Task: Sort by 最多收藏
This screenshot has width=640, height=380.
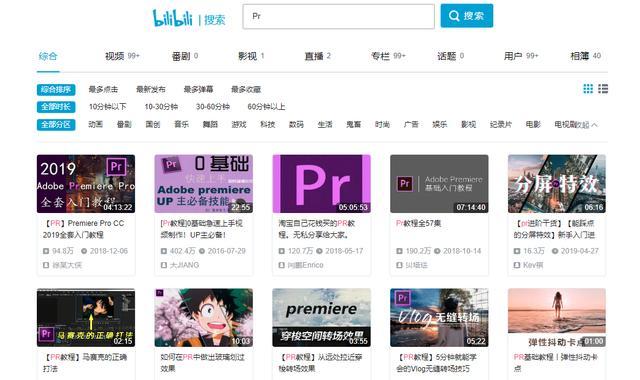Action: click(246, 89)
